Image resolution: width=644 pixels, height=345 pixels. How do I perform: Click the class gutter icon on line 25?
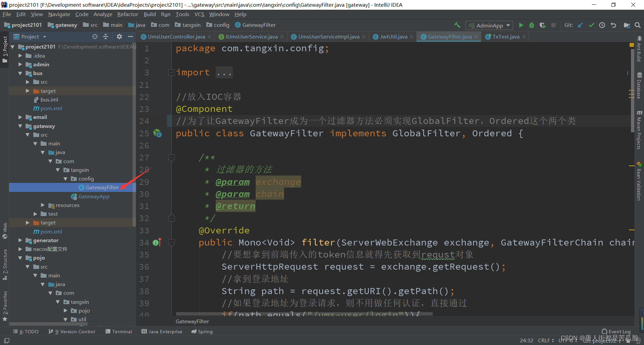[x=157, y=133]
